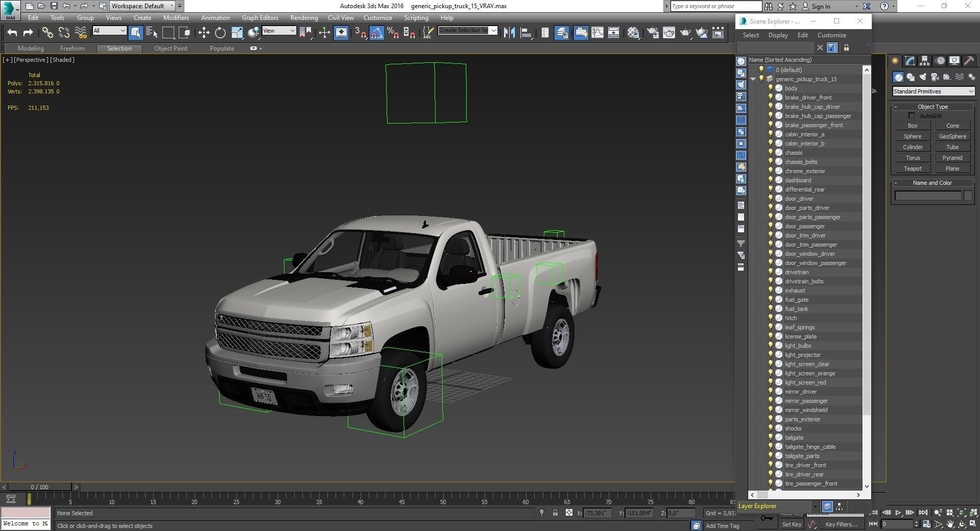Image resolution: width=980 pixels, height=531 pixels.
Task: Click the GeoSphere primitive button
Action: click(952, 136)
